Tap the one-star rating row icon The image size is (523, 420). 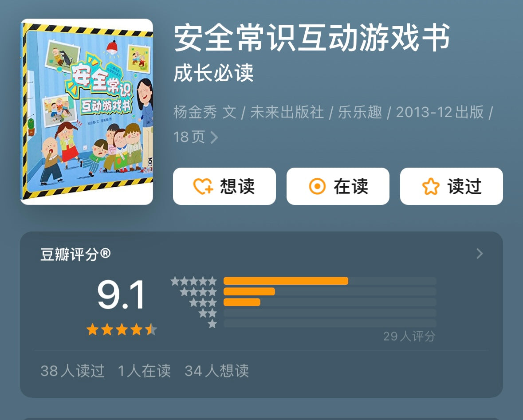point(212,324)
